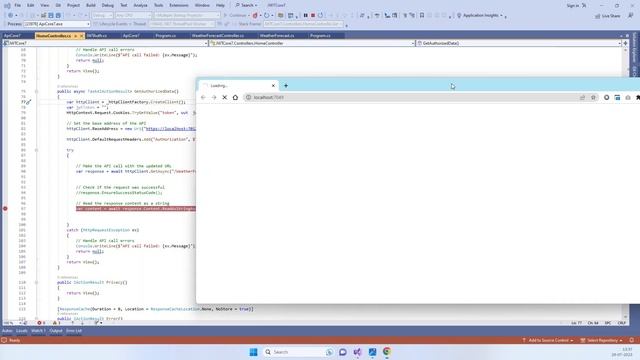Open the File menu

click(x=18, y=5)
